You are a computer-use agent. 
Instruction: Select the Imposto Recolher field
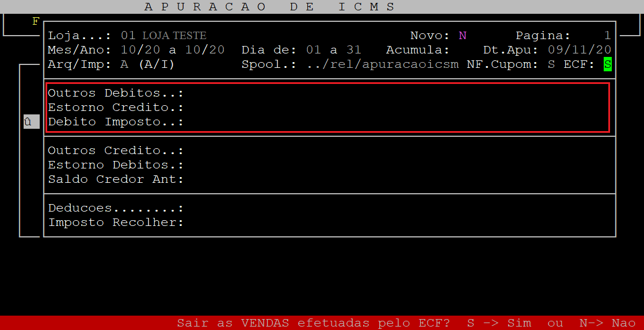[x=329, y=222]
